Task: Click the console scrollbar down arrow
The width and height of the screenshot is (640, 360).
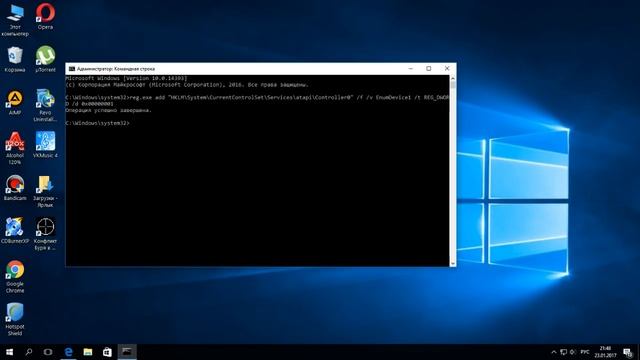Action: tap(453, 264)
